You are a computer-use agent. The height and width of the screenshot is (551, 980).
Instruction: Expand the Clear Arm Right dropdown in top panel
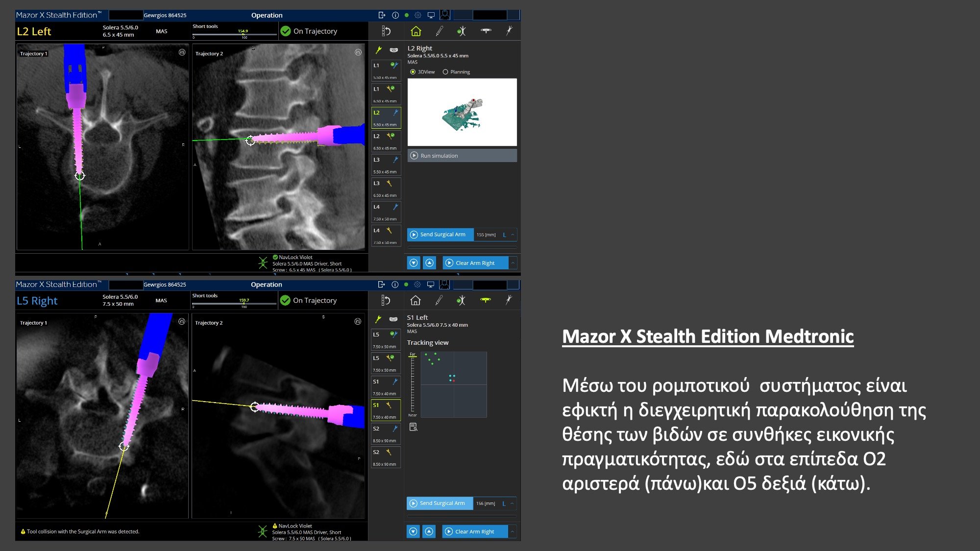coord(513,263)
